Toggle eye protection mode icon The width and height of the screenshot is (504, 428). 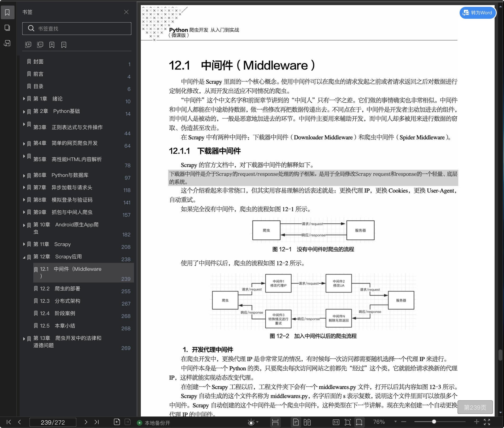(x=251, y=422)
